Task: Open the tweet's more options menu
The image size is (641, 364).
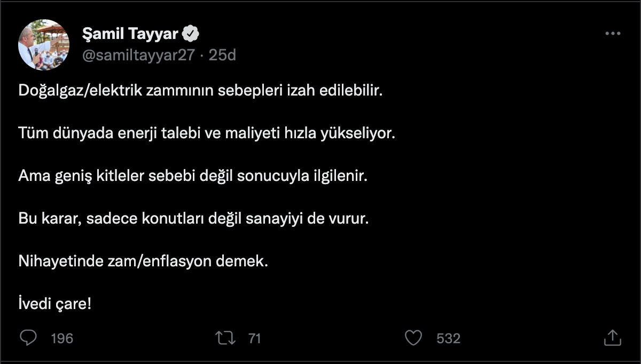Action: click(612, 34)
